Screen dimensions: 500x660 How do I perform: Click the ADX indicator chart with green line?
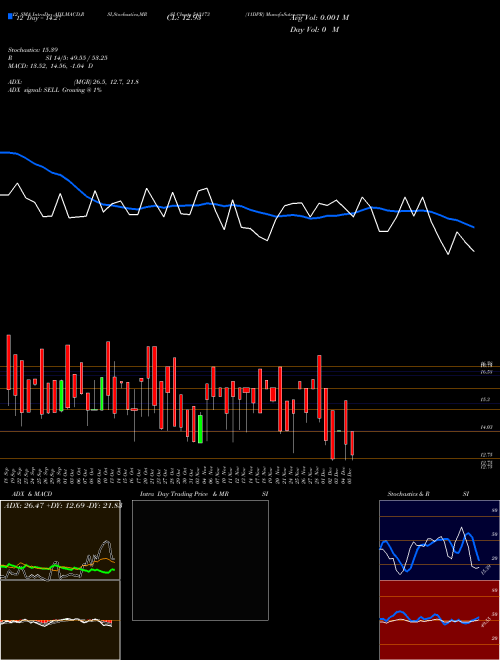(60, 540)
